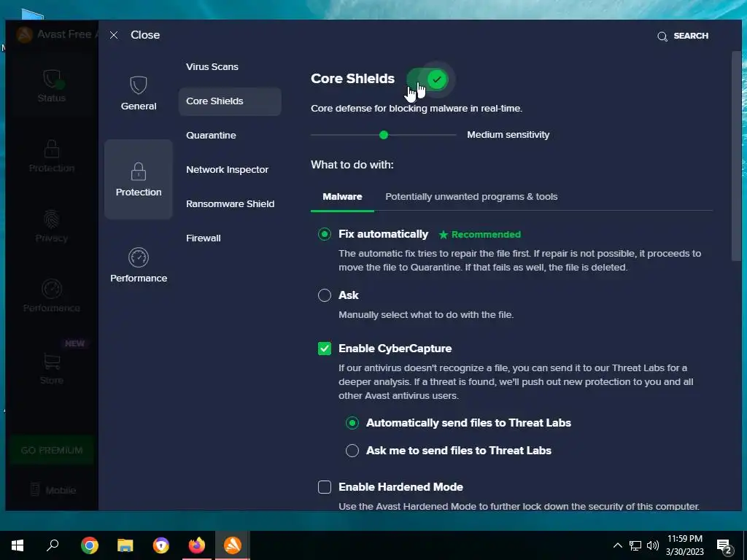Switch to Potentially unwanted programs & tools tab
Viewport: 747px width, 560px height.
[x=471, y=197]
